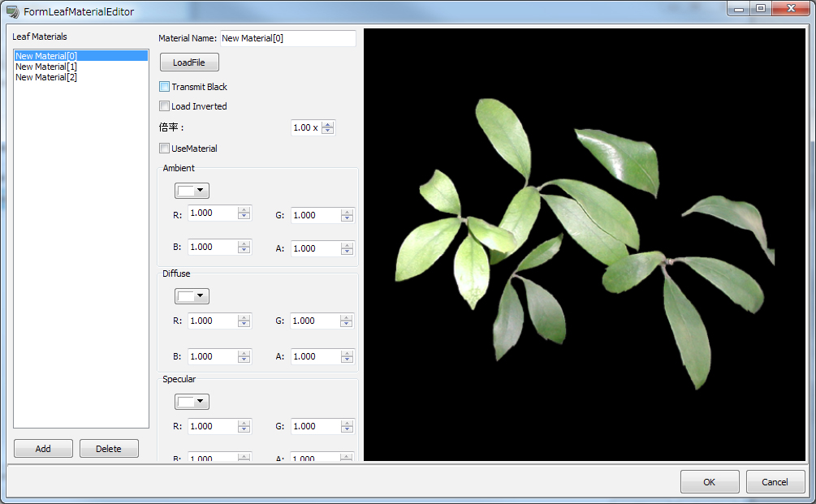Open the Specular color dropdown
Image resolution: width=816 pixels, height=504 pixels.
192,402
